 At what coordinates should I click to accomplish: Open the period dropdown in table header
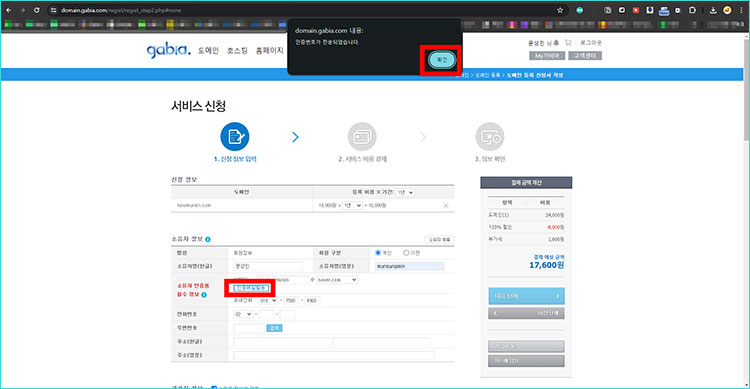[x=406, y=192]
